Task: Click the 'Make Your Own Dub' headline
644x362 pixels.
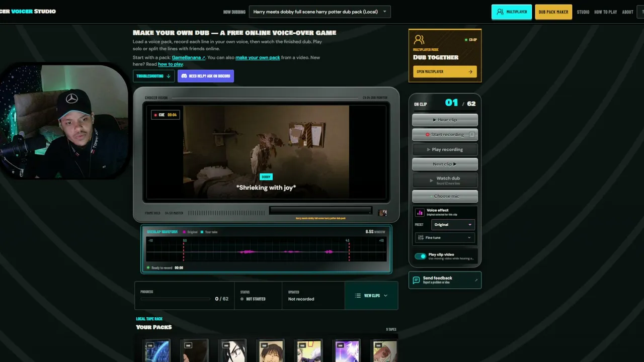Action: pyautogui.click(x=234, y=33)
